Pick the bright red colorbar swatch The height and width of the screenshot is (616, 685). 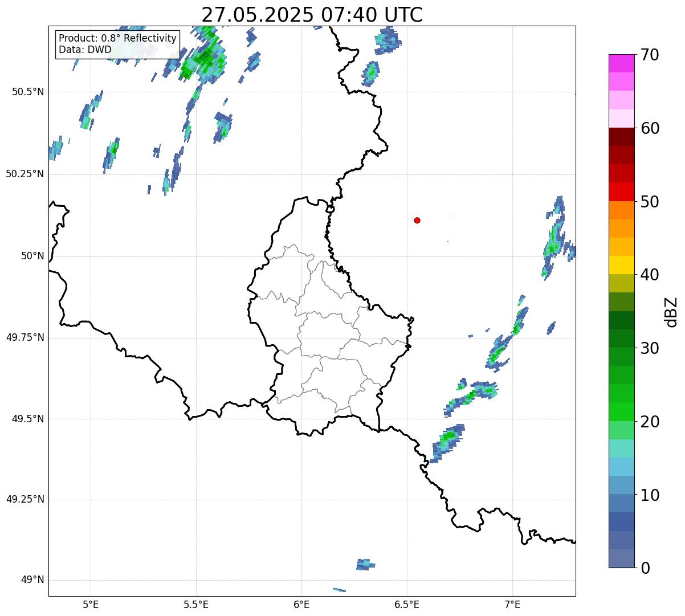pyautogui.click(x=621, y=191)
